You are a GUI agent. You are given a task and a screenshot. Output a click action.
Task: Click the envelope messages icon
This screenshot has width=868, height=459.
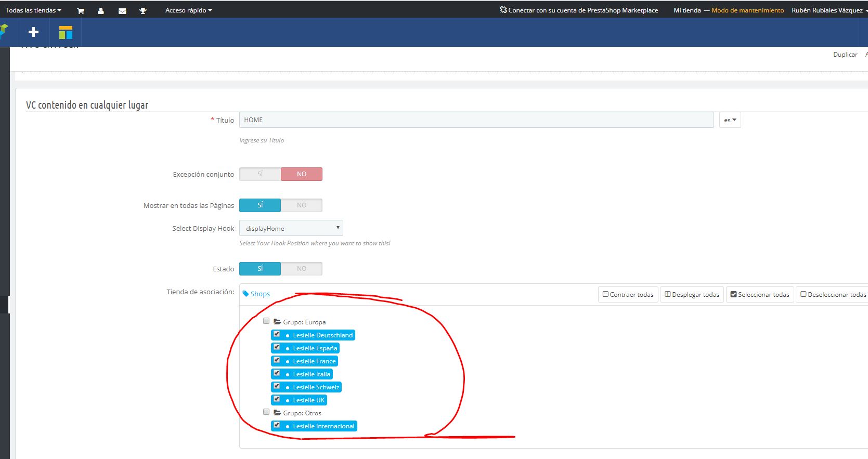(122, 11)
